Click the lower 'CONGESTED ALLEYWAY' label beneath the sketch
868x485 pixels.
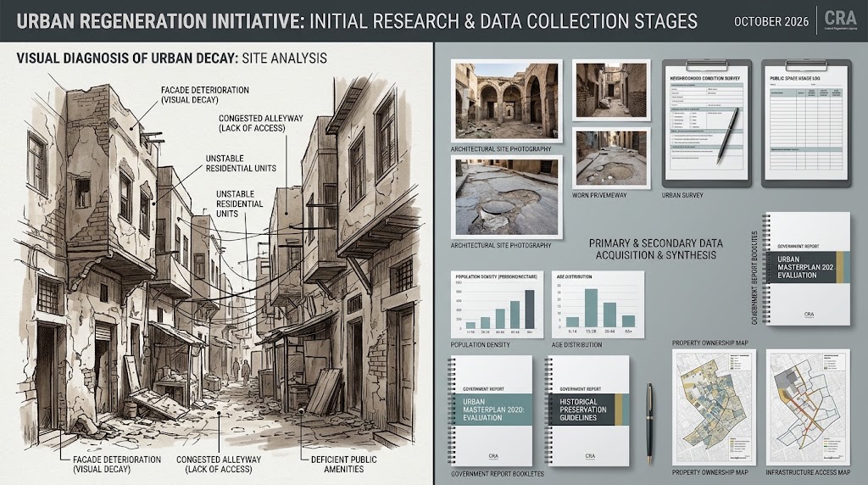coord(219,464)
